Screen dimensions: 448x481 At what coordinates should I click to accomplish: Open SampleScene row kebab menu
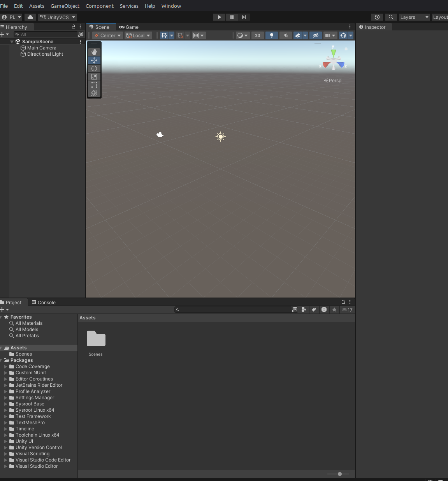(81, 42)
